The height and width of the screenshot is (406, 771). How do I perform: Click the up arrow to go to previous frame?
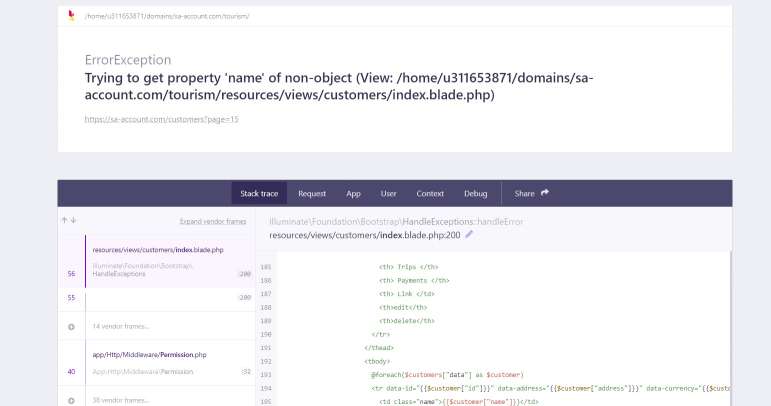click(65, 220)
